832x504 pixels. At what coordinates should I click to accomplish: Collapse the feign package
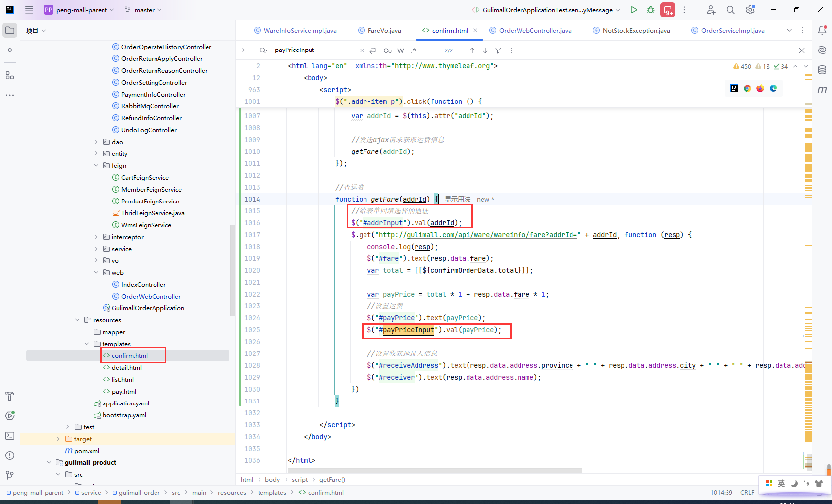point(96,165)
